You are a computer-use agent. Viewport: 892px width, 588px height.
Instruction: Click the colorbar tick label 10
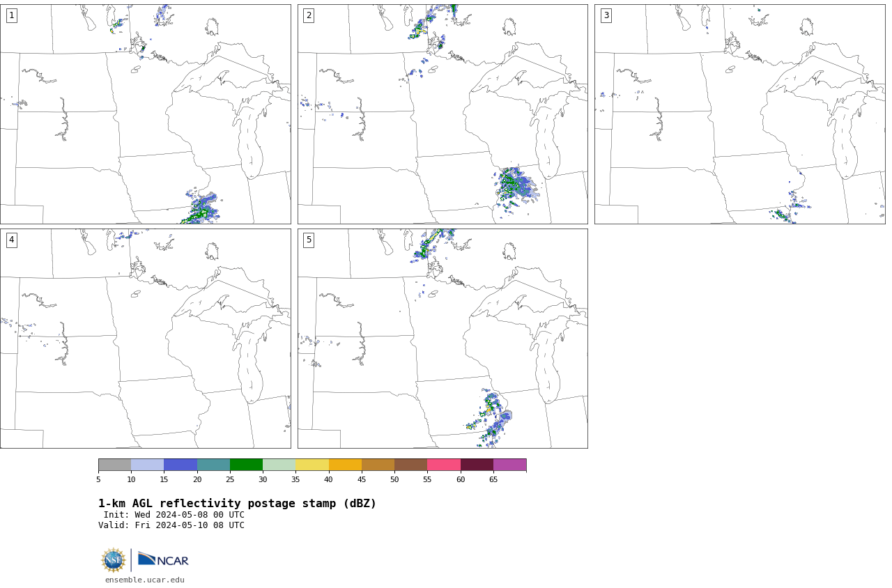click(131, 479)
